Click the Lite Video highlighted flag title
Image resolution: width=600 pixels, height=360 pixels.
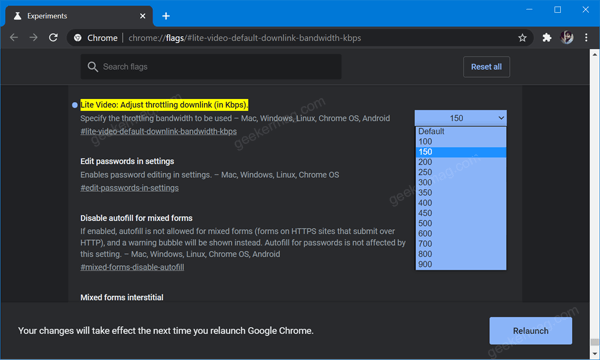(164, 105)
